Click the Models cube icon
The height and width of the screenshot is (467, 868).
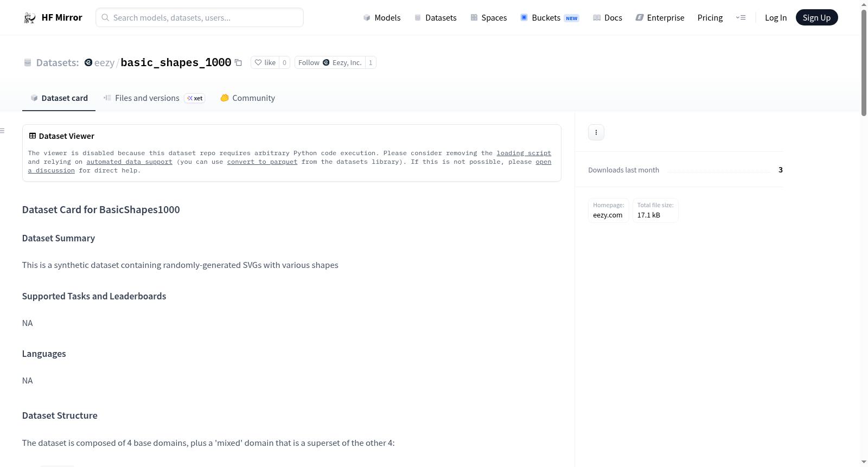367,17
